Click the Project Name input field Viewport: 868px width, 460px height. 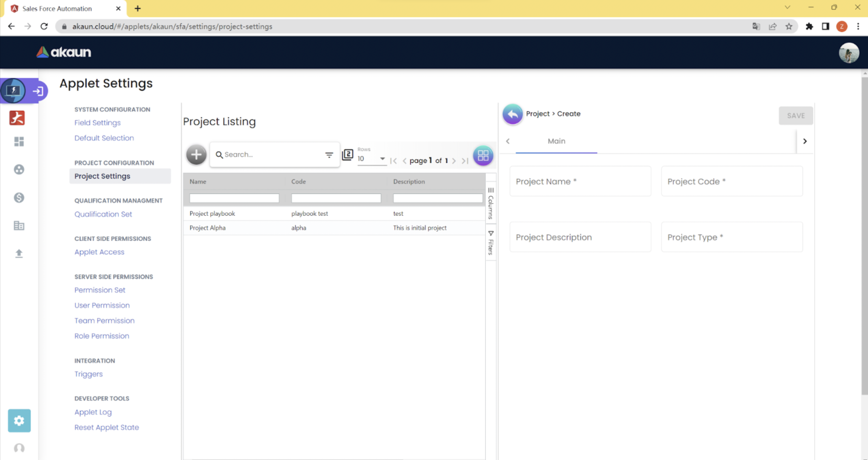pos(580,181)
